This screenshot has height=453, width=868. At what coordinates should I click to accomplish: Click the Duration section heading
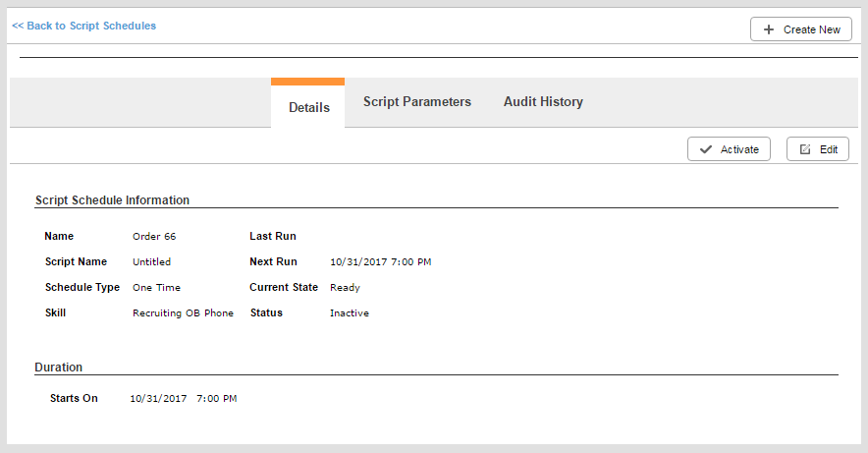pyautogui.click(x=59, y=368)
